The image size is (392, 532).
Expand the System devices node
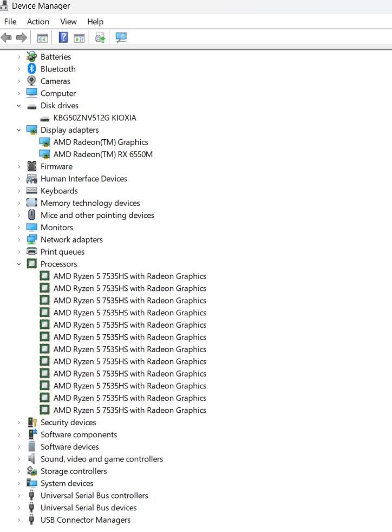[19, 483]
